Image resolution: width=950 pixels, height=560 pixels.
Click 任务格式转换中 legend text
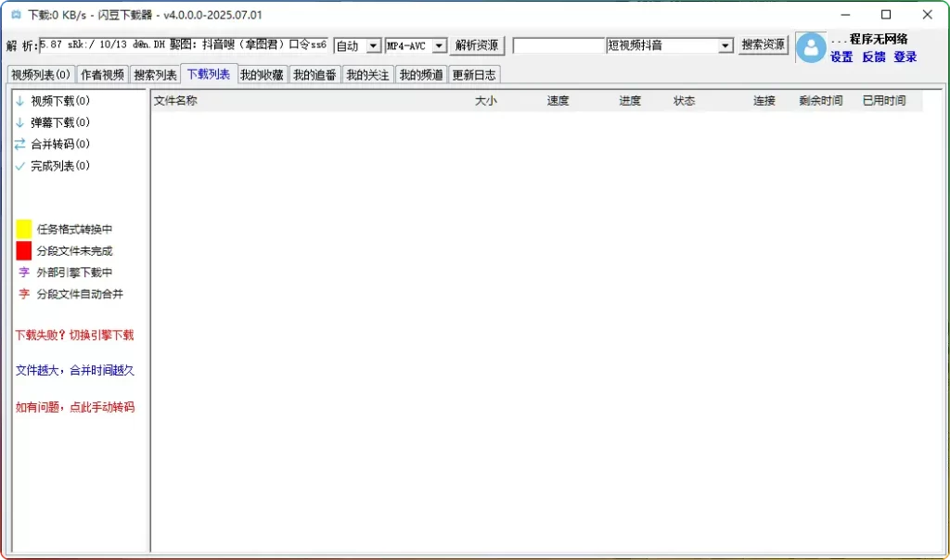tap(74, 229)
